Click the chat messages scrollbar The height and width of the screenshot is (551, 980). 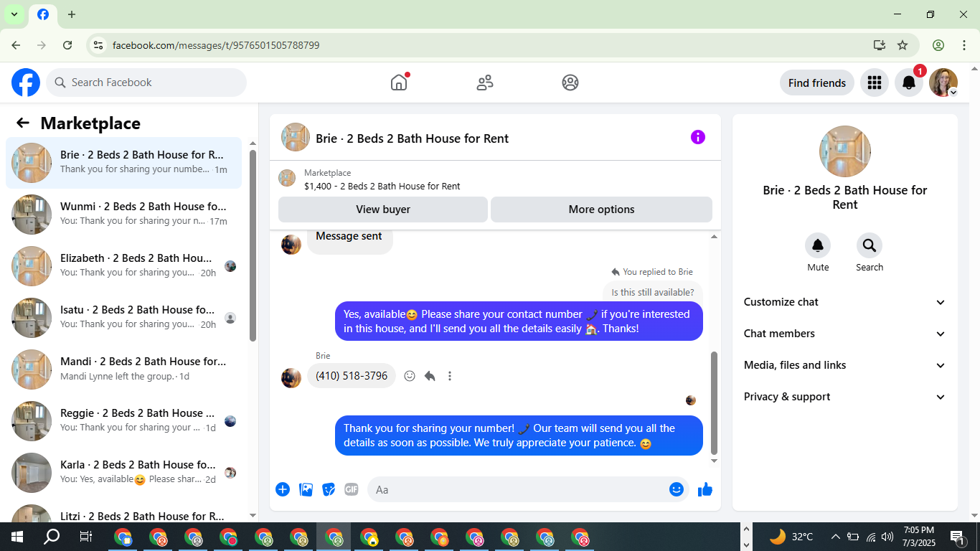pyautogui.click(x=714, y=402)
